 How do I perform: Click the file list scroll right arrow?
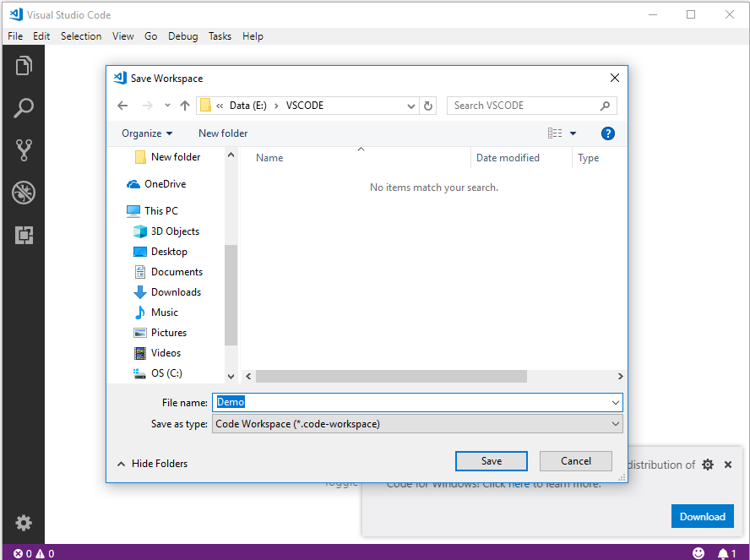click(x=620, y=377)
